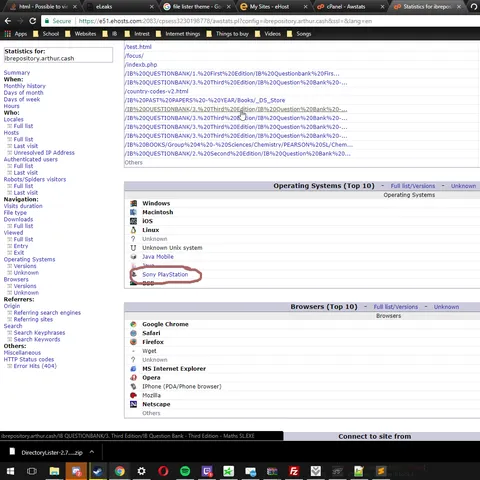Open Visits duration in sidebar
Viewport: 480px width, 480px height.
pyautogui.click(x=23, y=206)
